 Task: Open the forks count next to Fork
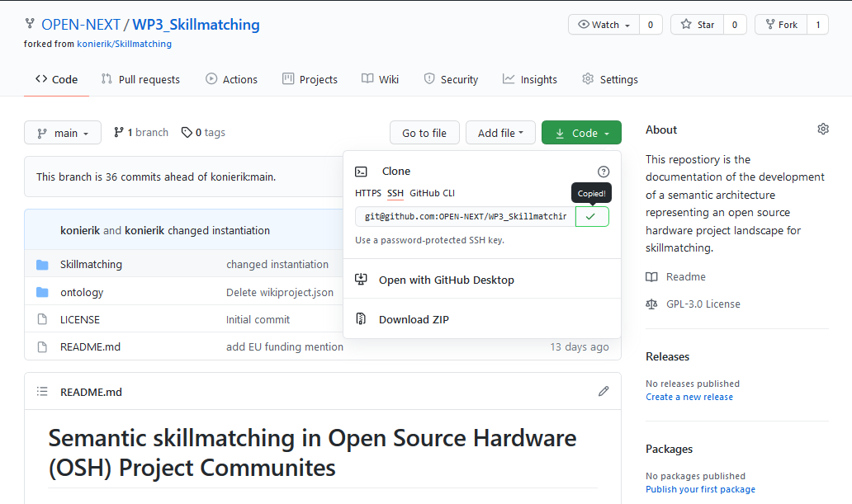(x=818, y=25)
